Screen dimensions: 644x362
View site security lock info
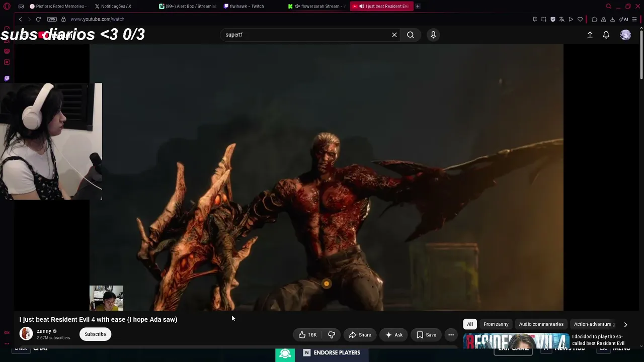[x=63, y=19]
